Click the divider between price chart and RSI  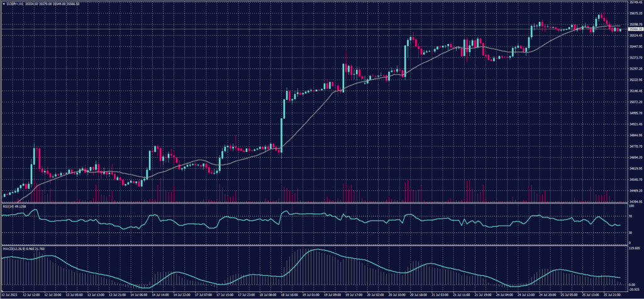(x=314, y=202)
